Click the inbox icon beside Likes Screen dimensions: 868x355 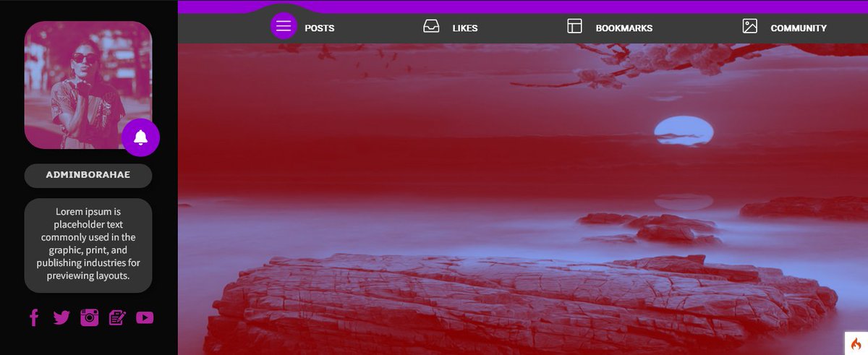point(431,27)
